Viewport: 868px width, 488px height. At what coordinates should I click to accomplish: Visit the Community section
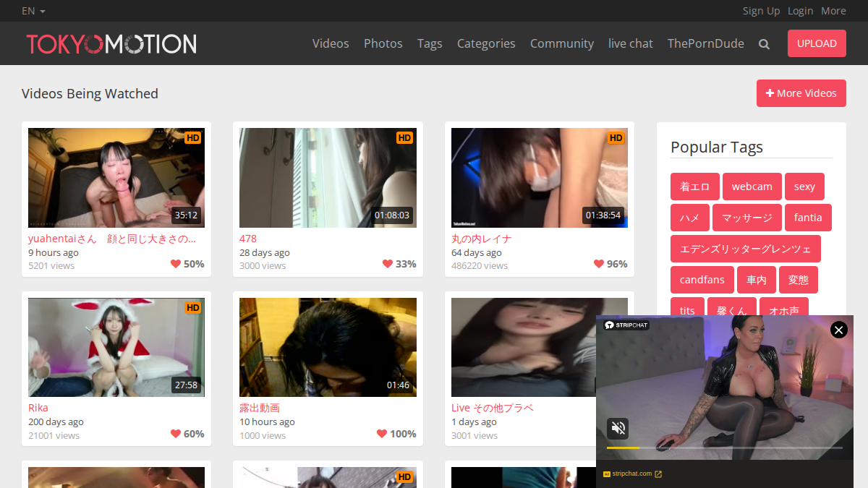tap(562, 43)
